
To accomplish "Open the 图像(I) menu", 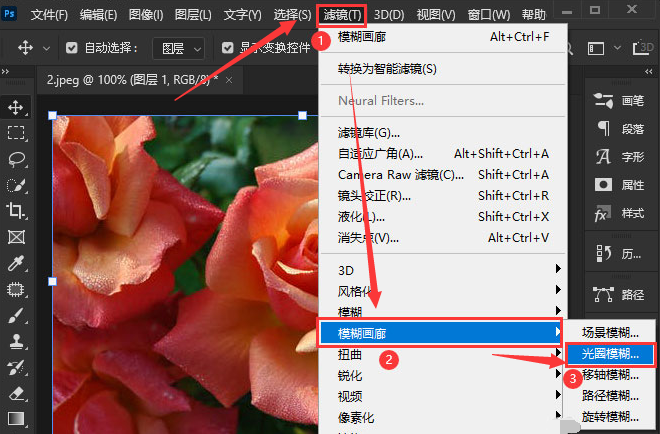I will point(146,15).
